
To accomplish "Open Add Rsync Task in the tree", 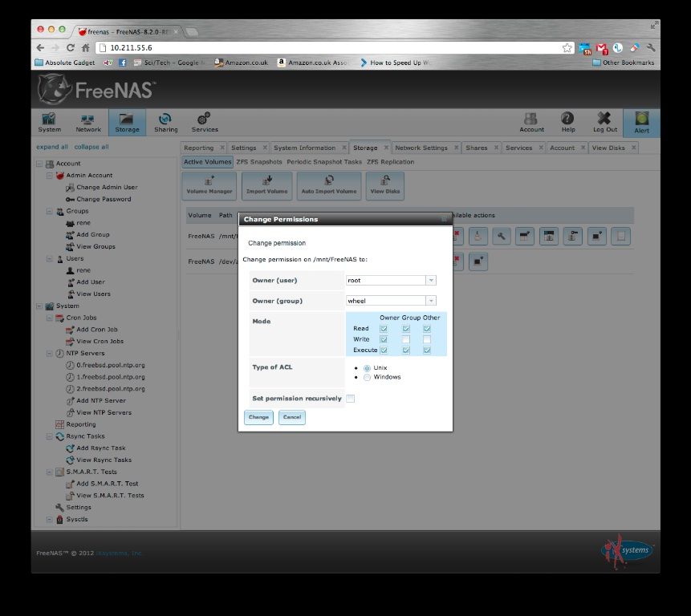I will point(101,448).
